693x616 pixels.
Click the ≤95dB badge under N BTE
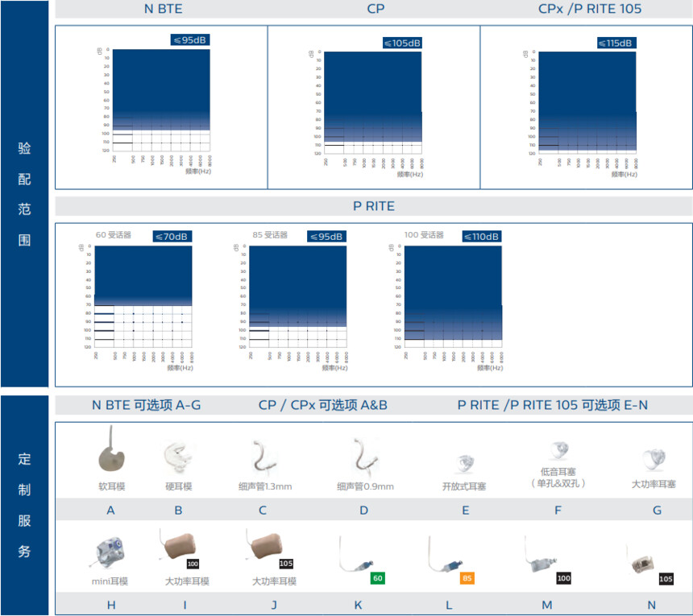190,39
